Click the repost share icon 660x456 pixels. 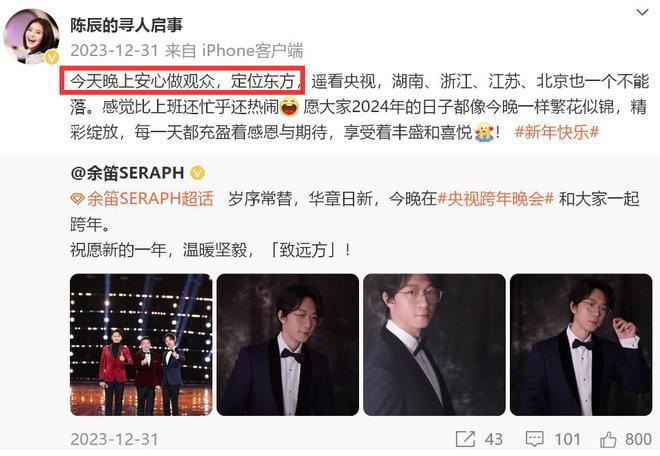466,439
